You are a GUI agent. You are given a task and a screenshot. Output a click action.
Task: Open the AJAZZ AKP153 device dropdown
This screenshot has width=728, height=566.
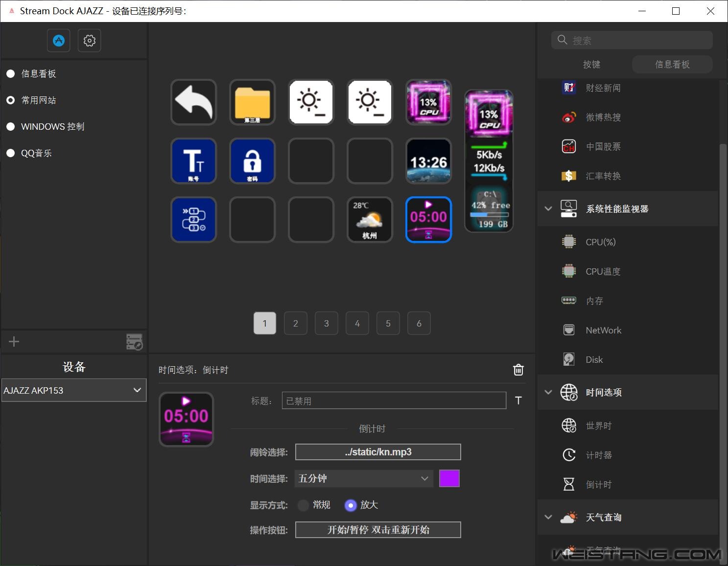tap(74, 390)
